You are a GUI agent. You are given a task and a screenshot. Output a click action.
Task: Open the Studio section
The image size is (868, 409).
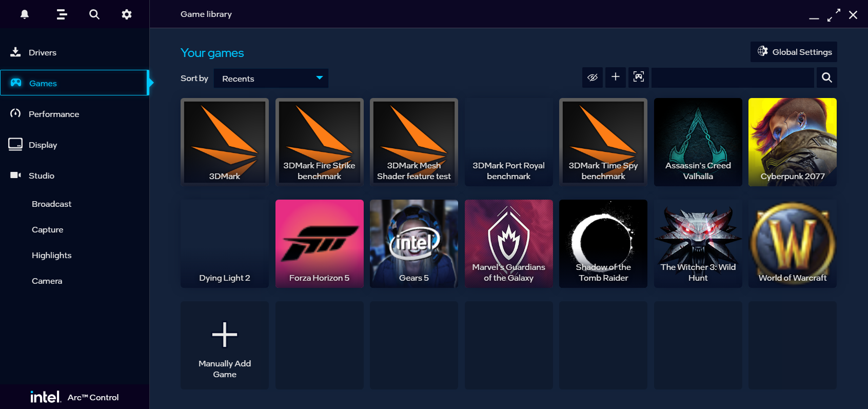pyautogui.click(x=74, y=176)
